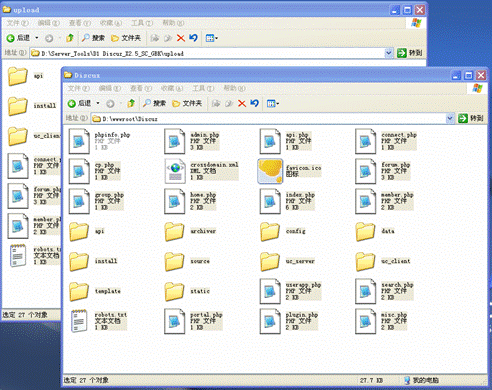
Task: Open File menu in upload window
Action: click(17, 23)
